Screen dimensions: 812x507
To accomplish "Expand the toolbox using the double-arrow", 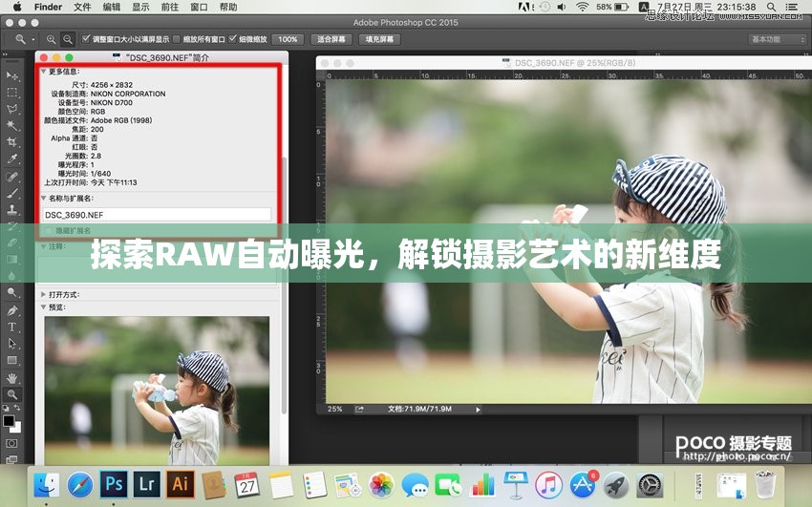I will pos(6,53).
